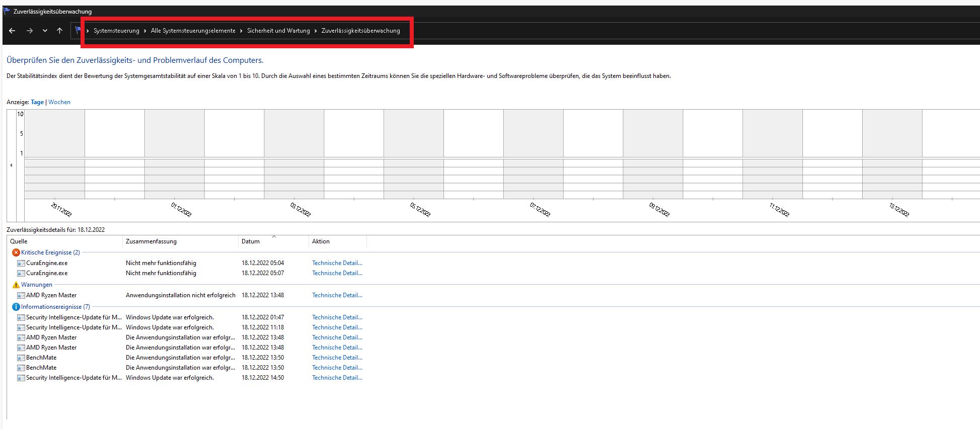Open Technische Details for 01:47 Security update
This screenshot has height=429, width=980.
(337, 317)
